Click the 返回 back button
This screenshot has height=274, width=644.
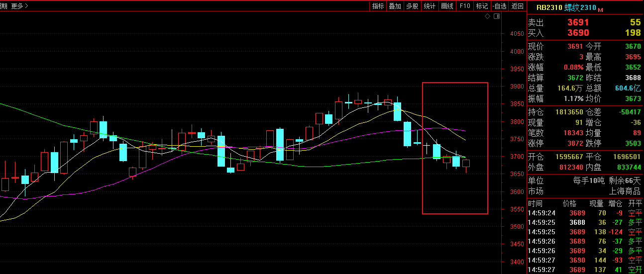[518, 6]
